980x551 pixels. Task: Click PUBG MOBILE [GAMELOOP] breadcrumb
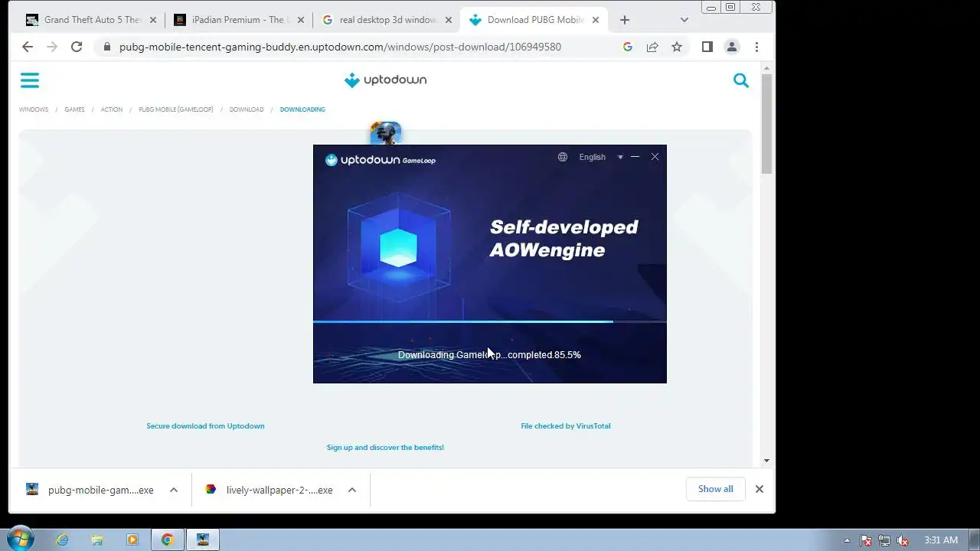point(176,109)
